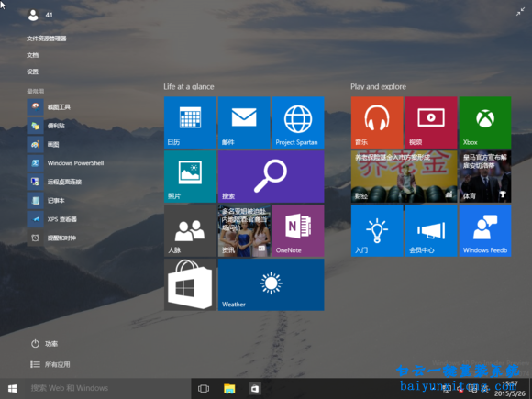
Task: Open the Documents (文档) link
Action: 33,55
